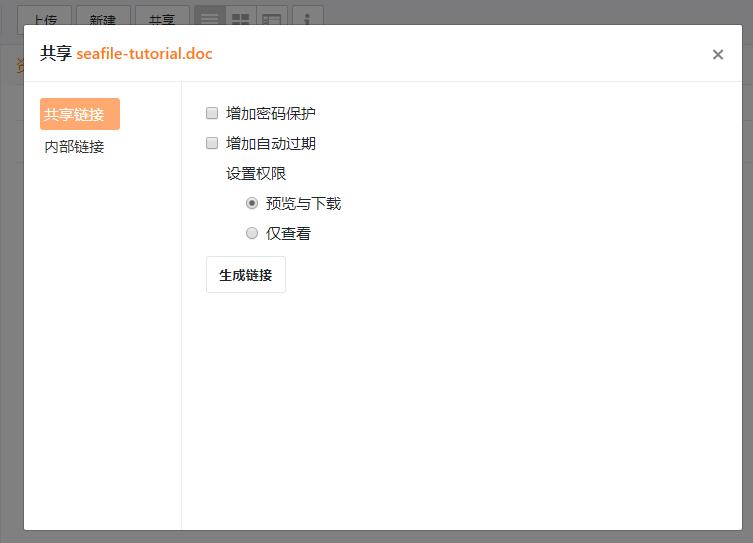The image size is (753, 543).
Task: Click the seafile-tutorial.doc file name
Action: click(144, 54)
